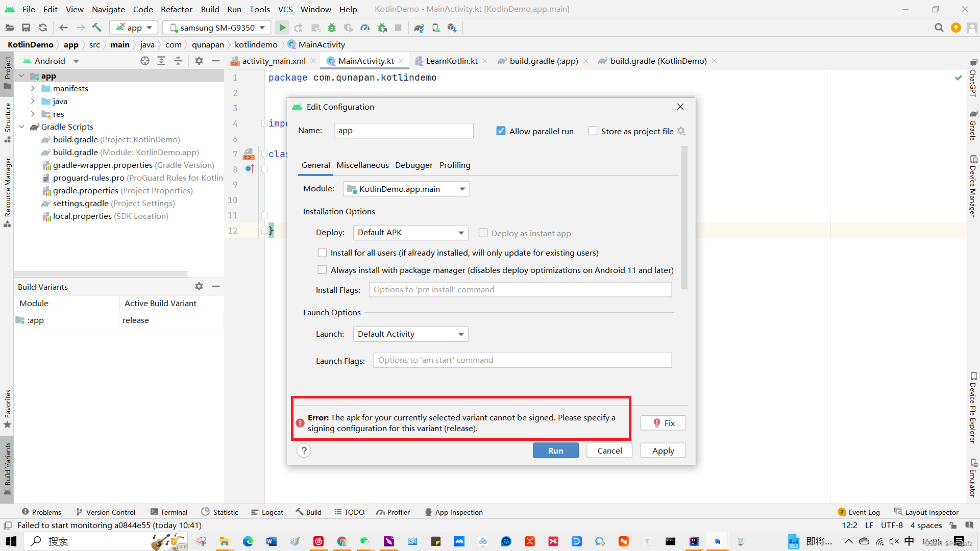Expand the java folder
980x551 pixels.
[x=33, y=101]
